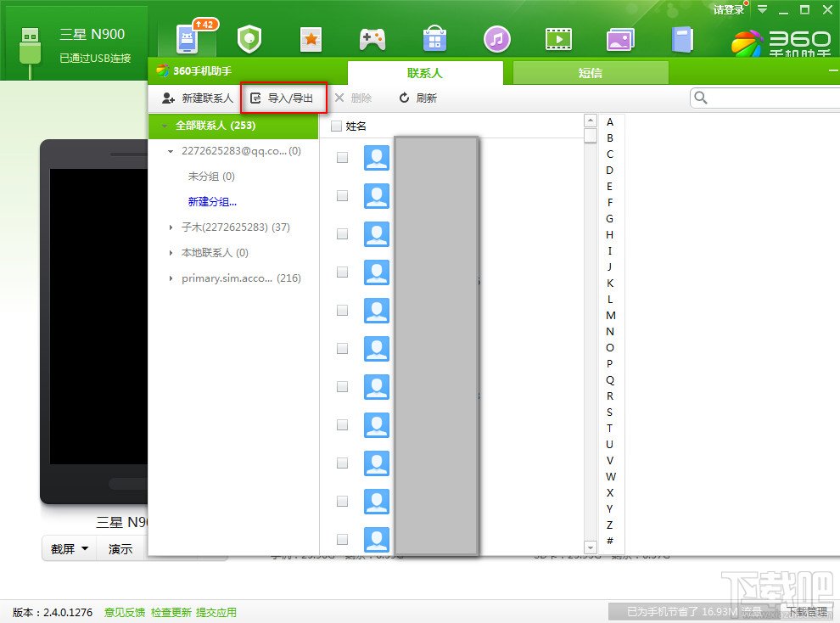Collapse the 2272625283@qq.co... account node
Viewport: 840px width, 623px height.
click(x=171, y=152)
